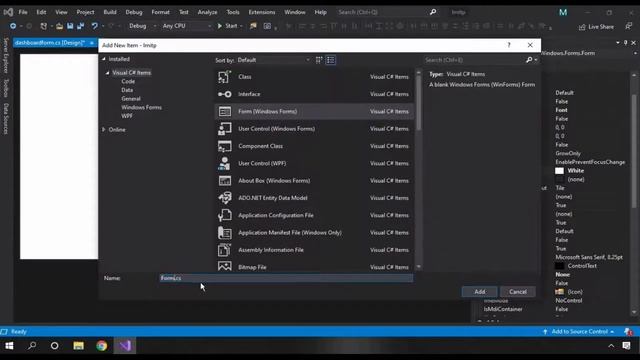
Task: Open the File menu
Action: point(23,12)
